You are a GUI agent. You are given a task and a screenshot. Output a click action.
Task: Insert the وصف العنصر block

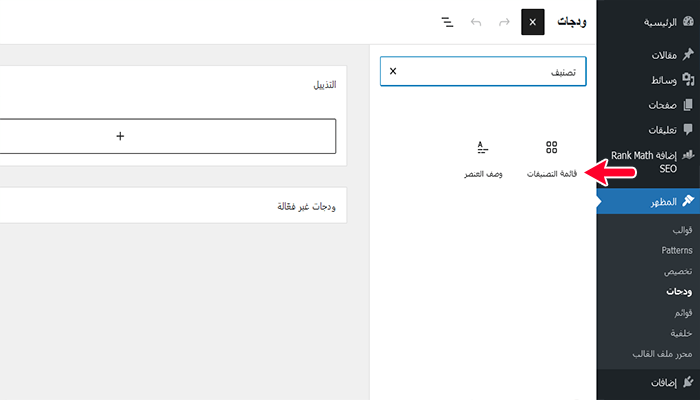pyautogui.click(x=483, y=159)
